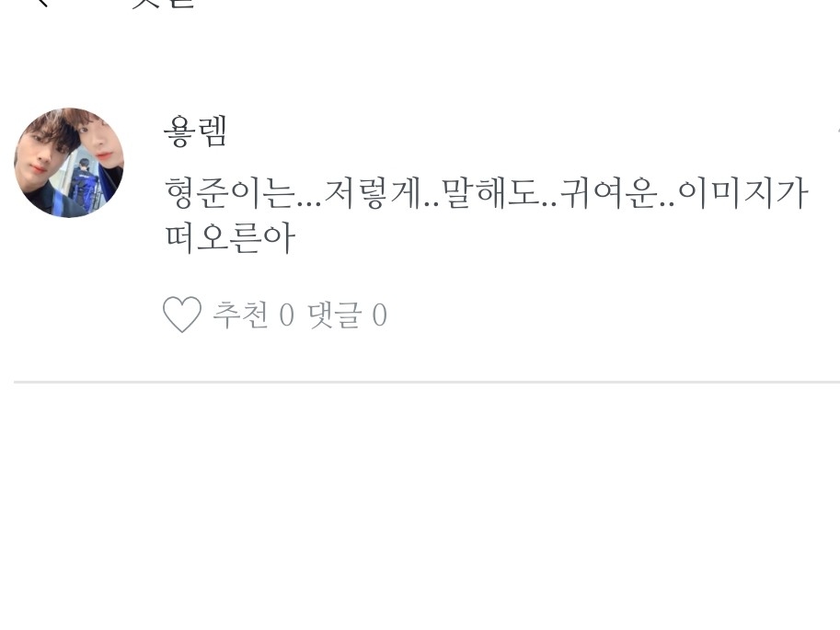The height and width of the screenshot is (630, 840).
Task: Open 용렘's circular profile photo
Action: 69,163
